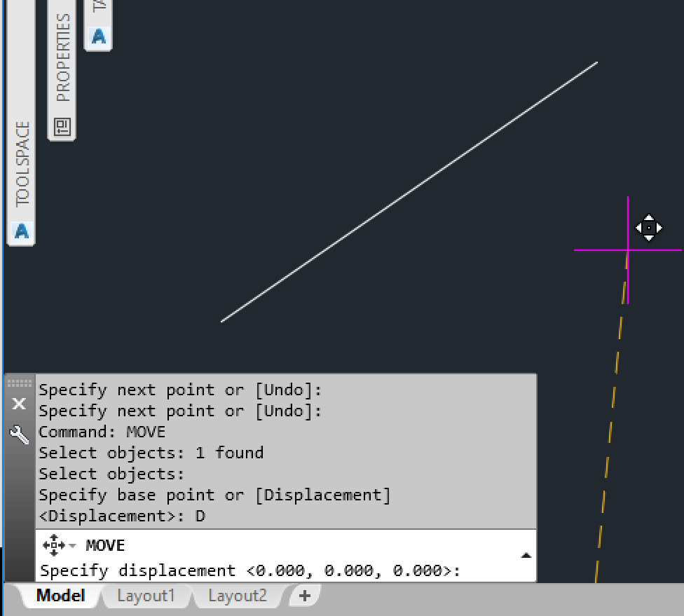Switch to the Layout2 tab

237,596
